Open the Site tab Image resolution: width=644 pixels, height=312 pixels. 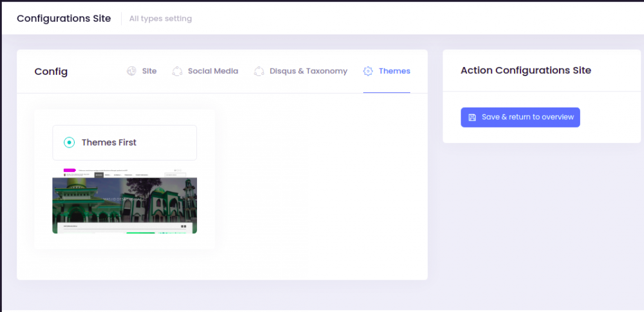tap(142, 71)
